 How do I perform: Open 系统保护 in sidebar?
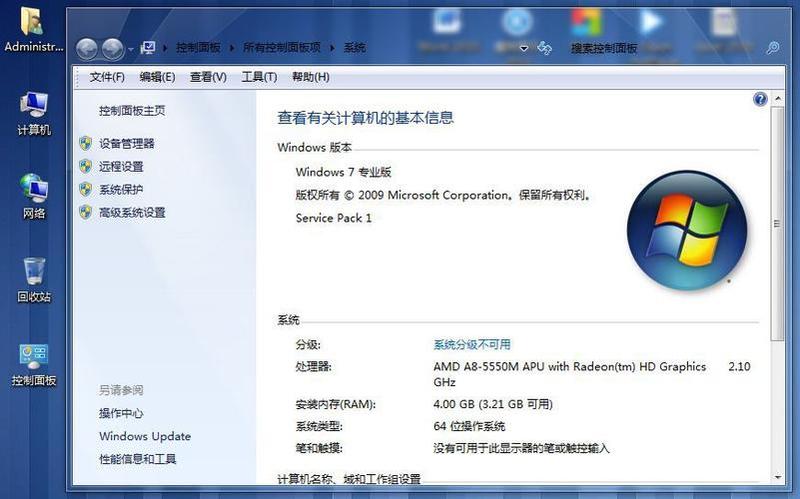tap(121, 189)
